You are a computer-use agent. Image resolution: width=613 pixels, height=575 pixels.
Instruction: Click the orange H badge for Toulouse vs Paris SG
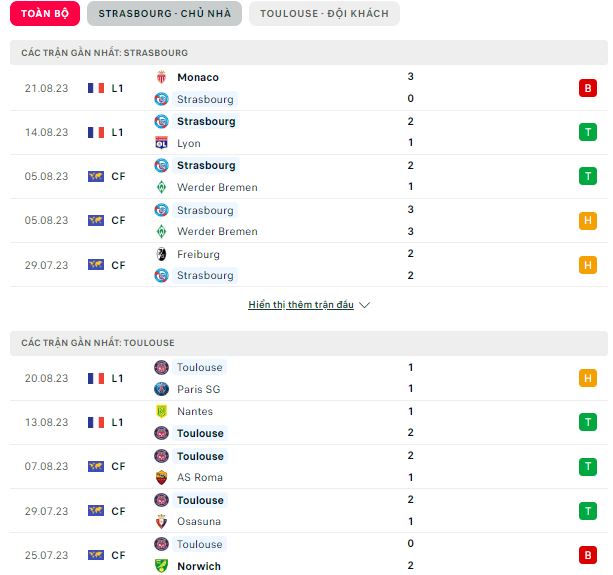coord(588,378)
